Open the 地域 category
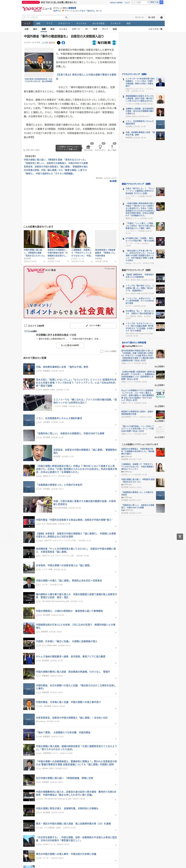 pyautogui.click(x=115, y=29)
